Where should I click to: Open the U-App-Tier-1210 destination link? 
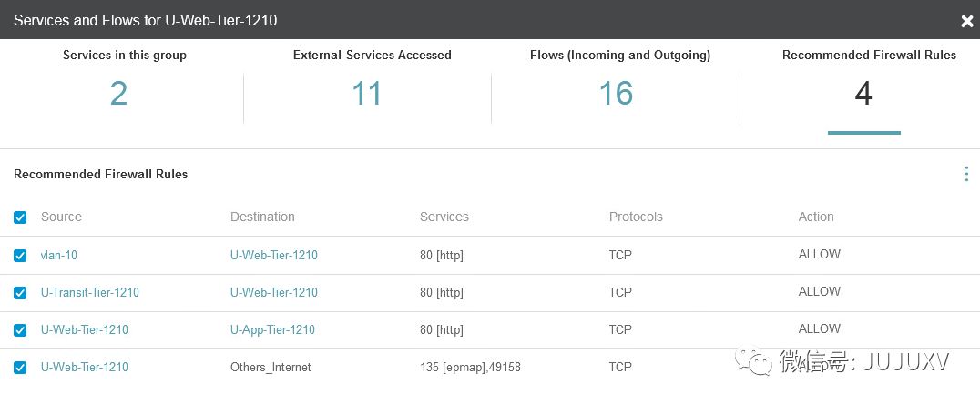[272, 330]
